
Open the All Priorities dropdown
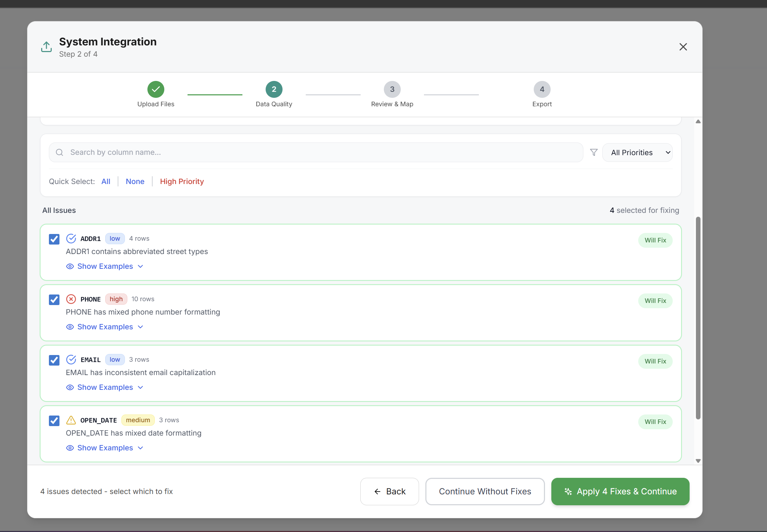(637, 152)
